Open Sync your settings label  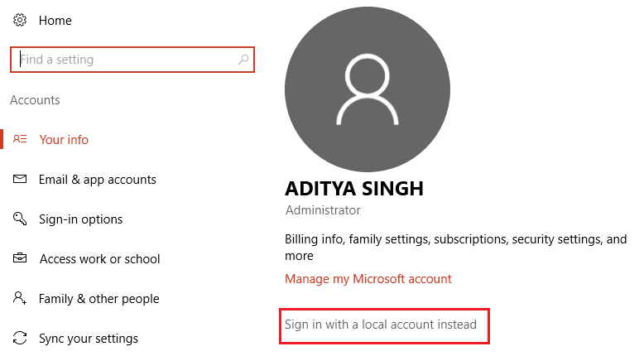89,339
